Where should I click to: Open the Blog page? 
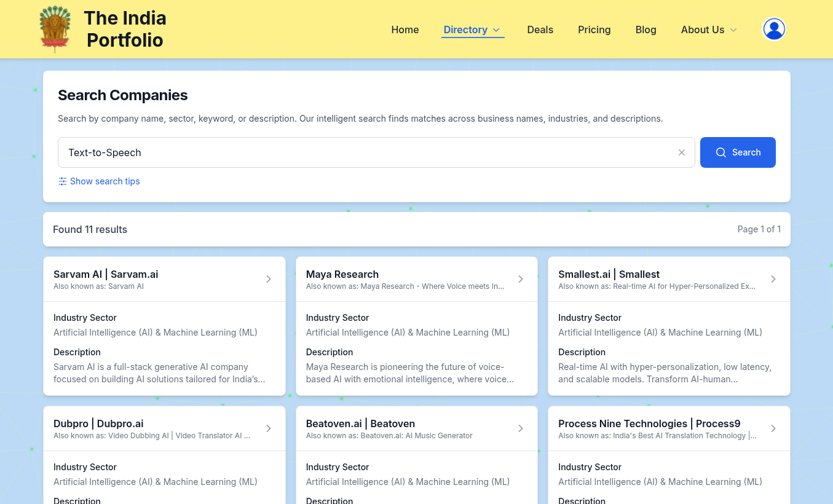pos(646,30)
